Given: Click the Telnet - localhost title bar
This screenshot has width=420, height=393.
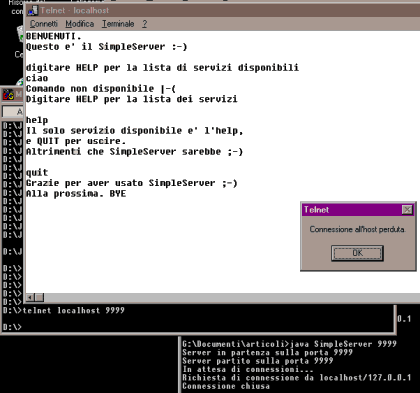Looking at the screenshot, I should 223,11.
